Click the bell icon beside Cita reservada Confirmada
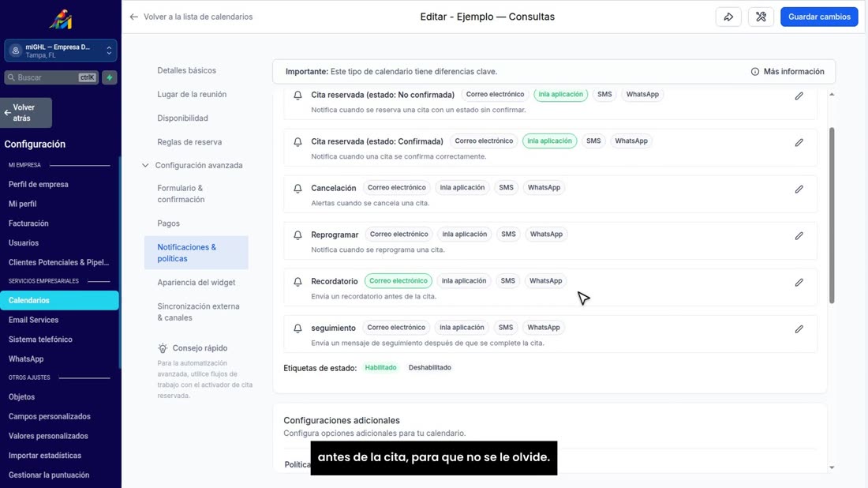This screenshot has width=868, height=488. click(297, 142)
